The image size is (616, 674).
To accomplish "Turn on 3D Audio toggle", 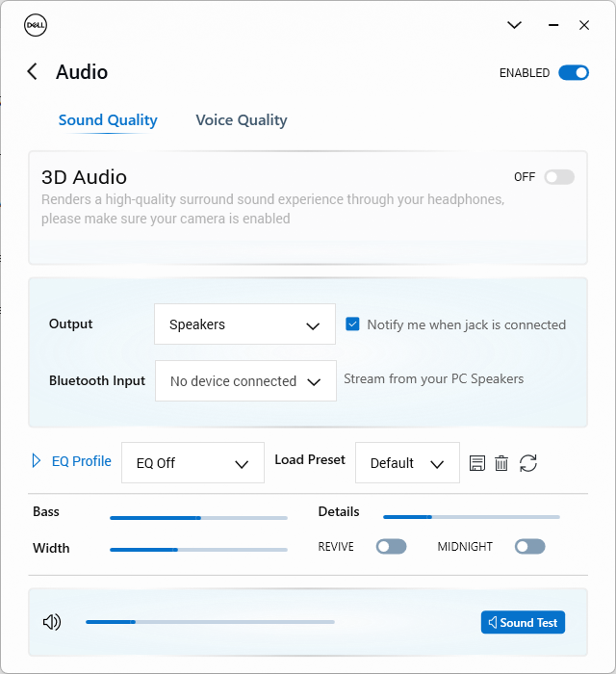I will (559, 177).
